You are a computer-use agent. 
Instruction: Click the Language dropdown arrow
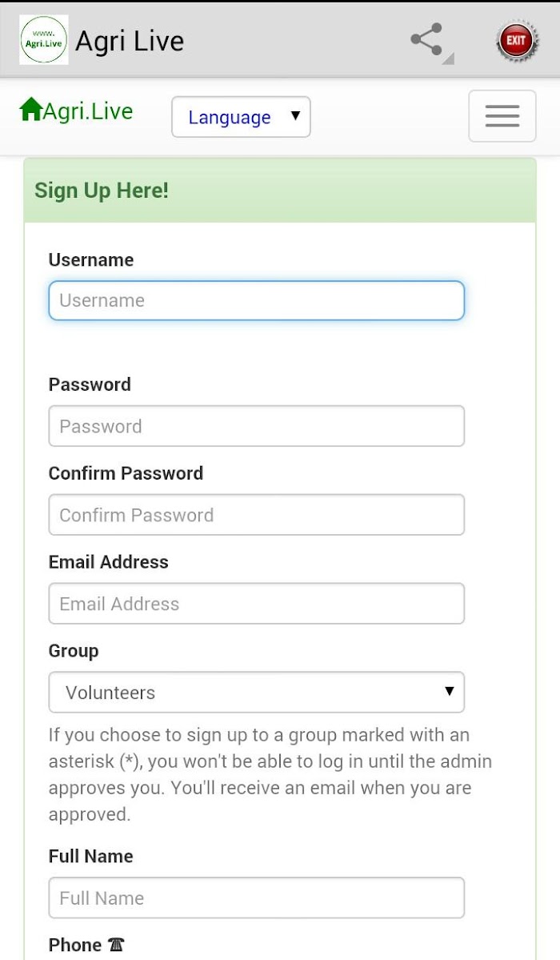point(296,115)
